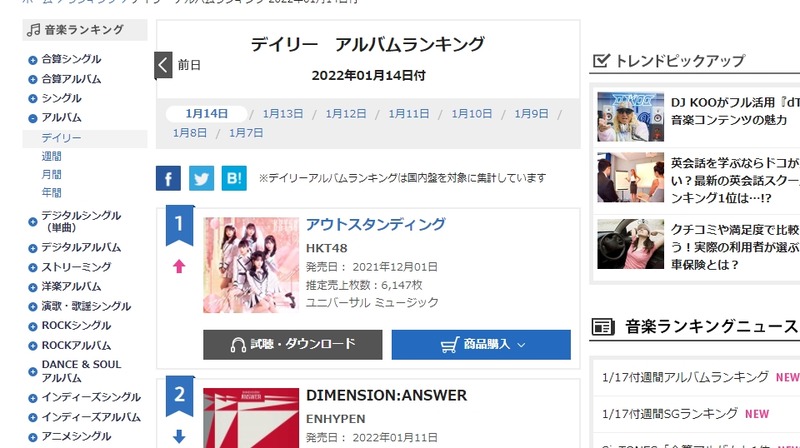
Task: Open DIMENSION:ANSWER album title
Action: (386, 395)
